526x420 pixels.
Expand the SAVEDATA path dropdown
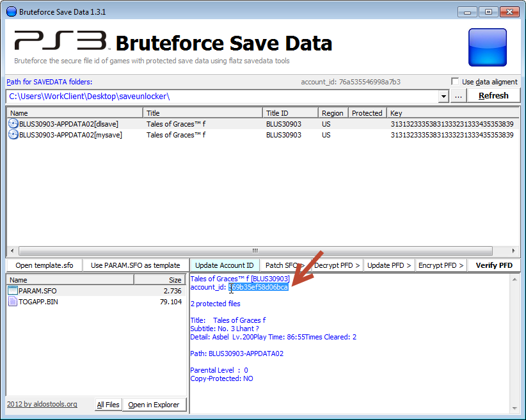coord(443,97)
